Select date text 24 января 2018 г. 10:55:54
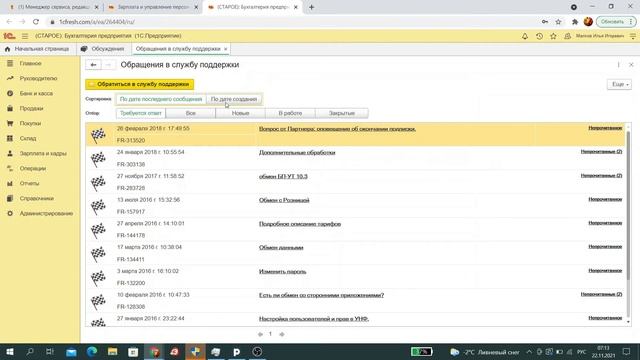 151,152
